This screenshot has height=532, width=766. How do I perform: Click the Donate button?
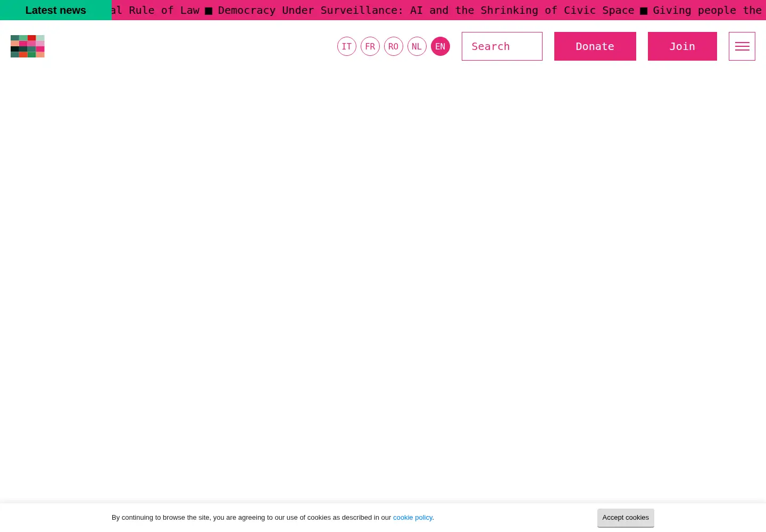click(x=595, y=46)
